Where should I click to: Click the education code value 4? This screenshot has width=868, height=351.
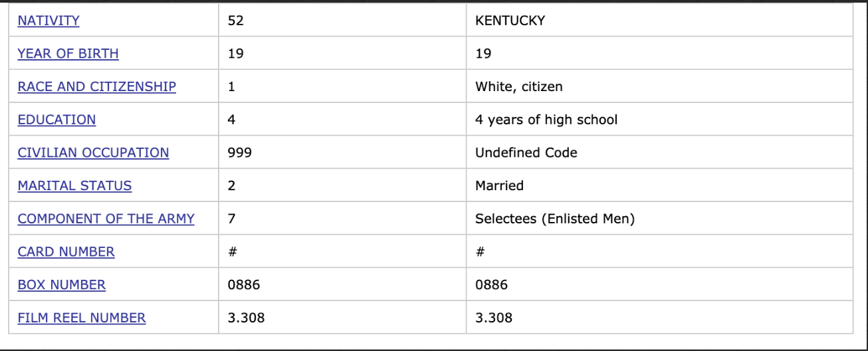pos(231,120)
